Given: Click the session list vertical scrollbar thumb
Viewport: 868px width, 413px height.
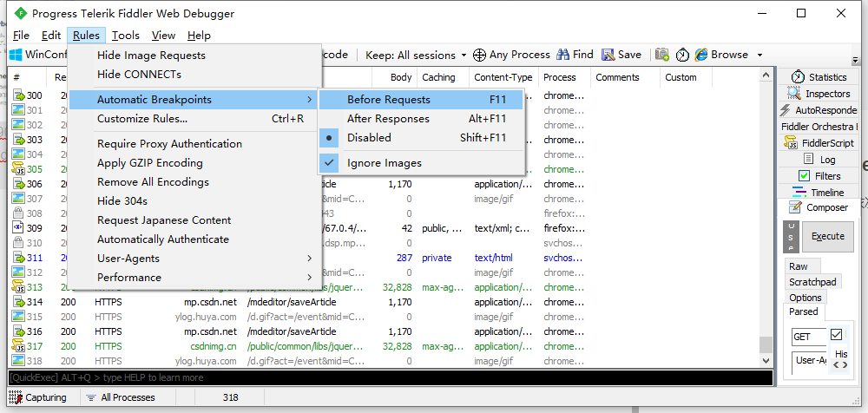Looking at the screenshot, I should 766,344.
